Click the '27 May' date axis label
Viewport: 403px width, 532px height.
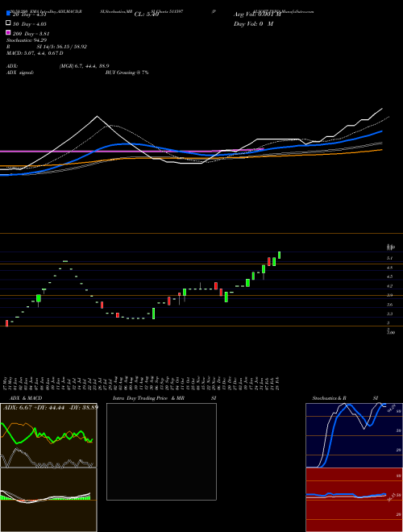pos(6,384)
